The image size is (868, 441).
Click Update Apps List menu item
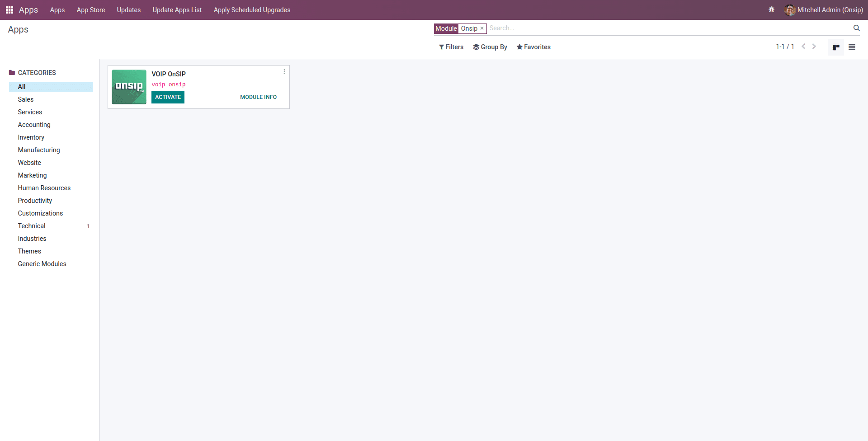click(177, 10)
